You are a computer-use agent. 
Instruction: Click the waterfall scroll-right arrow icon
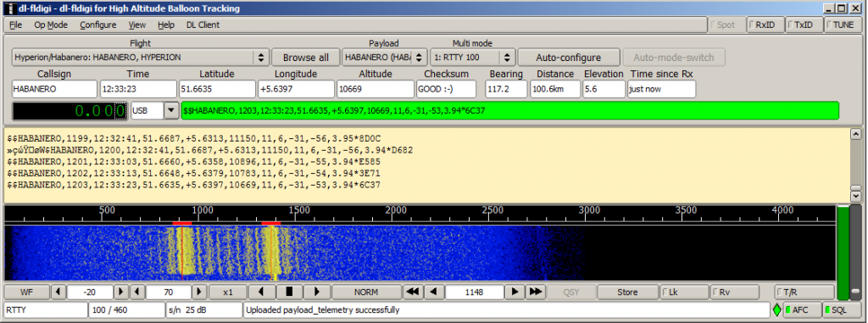[x=318, y=292]
